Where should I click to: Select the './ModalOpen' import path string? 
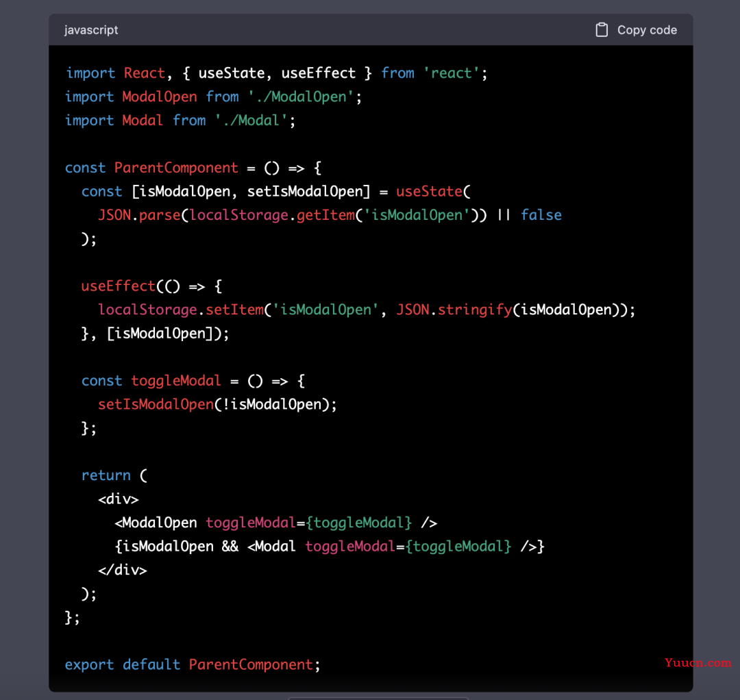(x=301, y=97)
